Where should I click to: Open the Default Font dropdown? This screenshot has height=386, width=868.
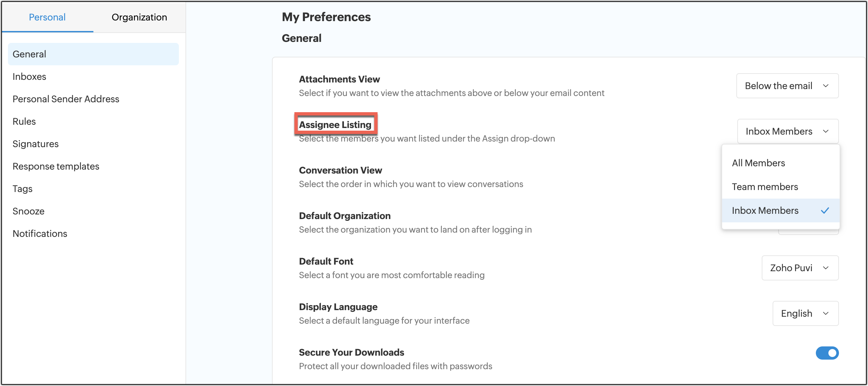pyautogui.click(x=800, y=268)
